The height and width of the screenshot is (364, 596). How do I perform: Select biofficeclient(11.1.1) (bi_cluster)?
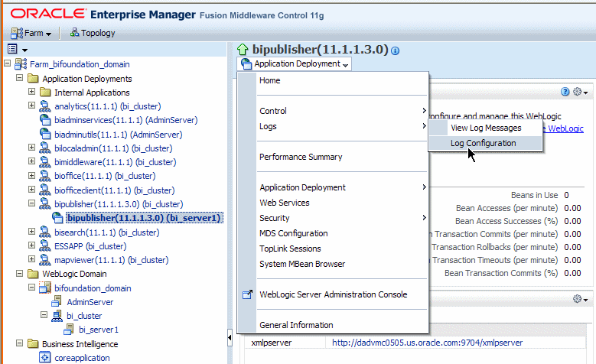point(115,190)
